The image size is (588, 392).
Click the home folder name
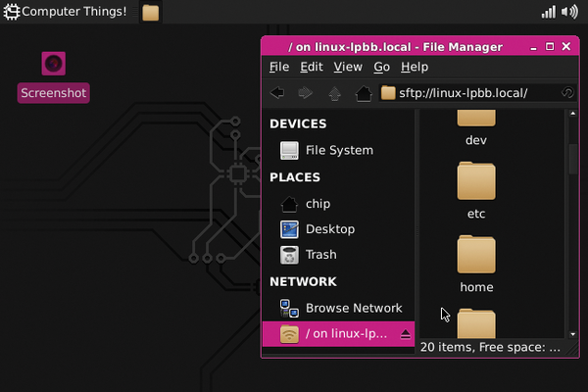click(476, 287)
